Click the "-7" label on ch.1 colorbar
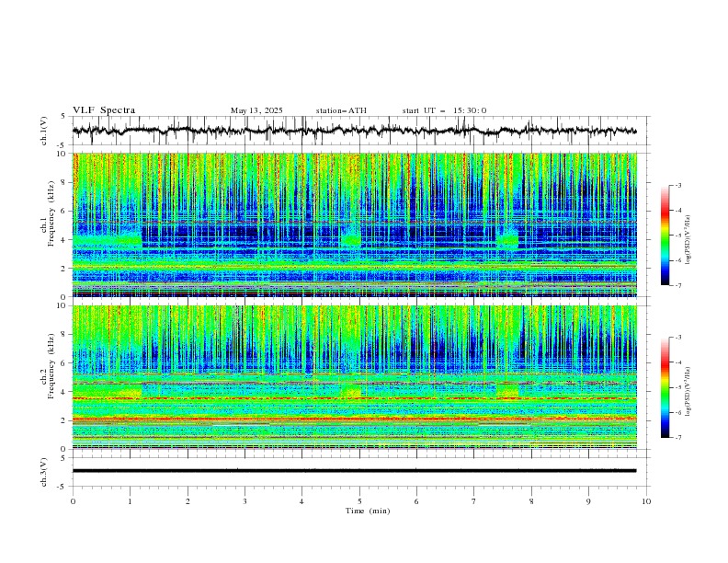Screen dimensions: 728x563 (677, 285)
